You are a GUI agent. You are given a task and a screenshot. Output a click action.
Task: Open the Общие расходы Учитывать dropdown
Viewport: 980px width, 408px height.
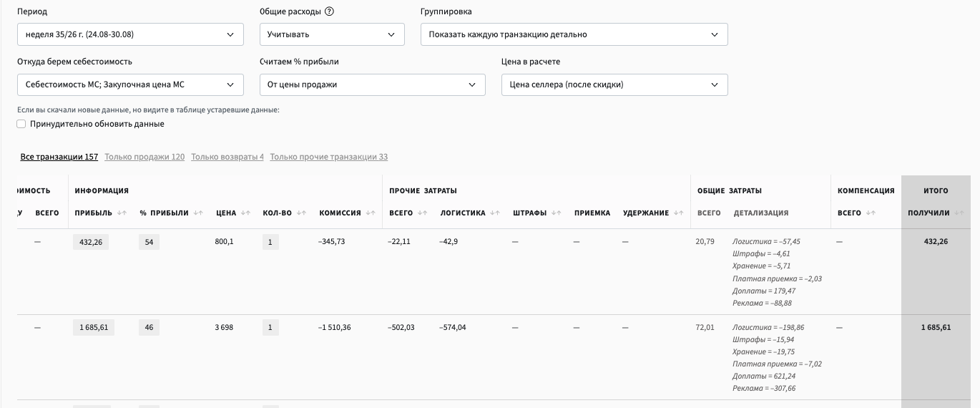332,34
